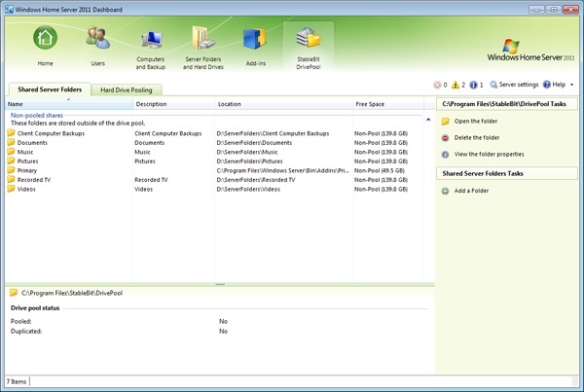View the folder properties

tap(489, 155)
